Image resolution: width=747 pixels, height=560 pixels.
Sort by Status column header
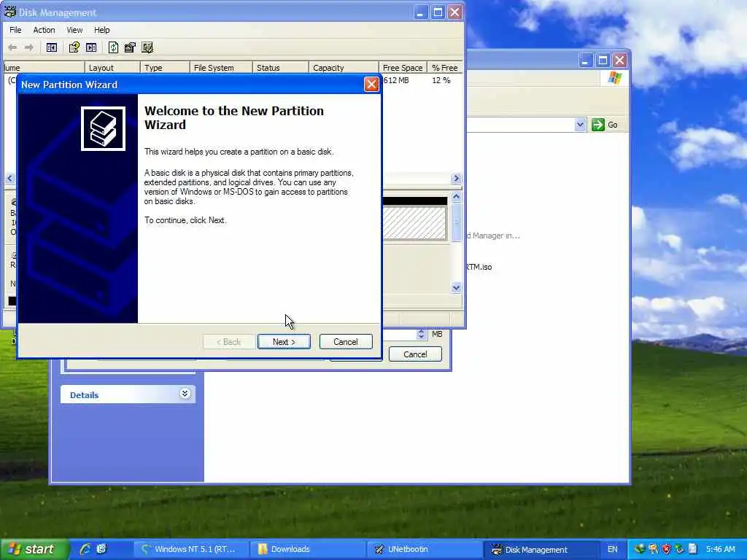coord(281,68)
